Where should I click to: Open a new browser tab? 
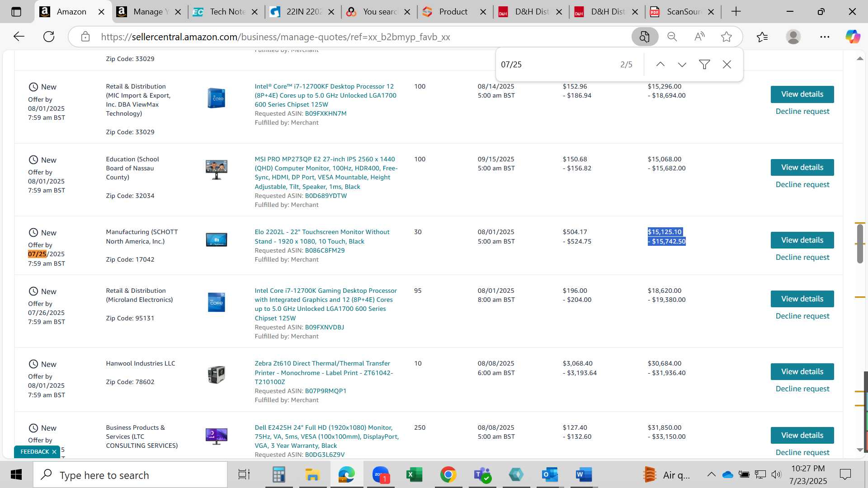pos(736,12)
